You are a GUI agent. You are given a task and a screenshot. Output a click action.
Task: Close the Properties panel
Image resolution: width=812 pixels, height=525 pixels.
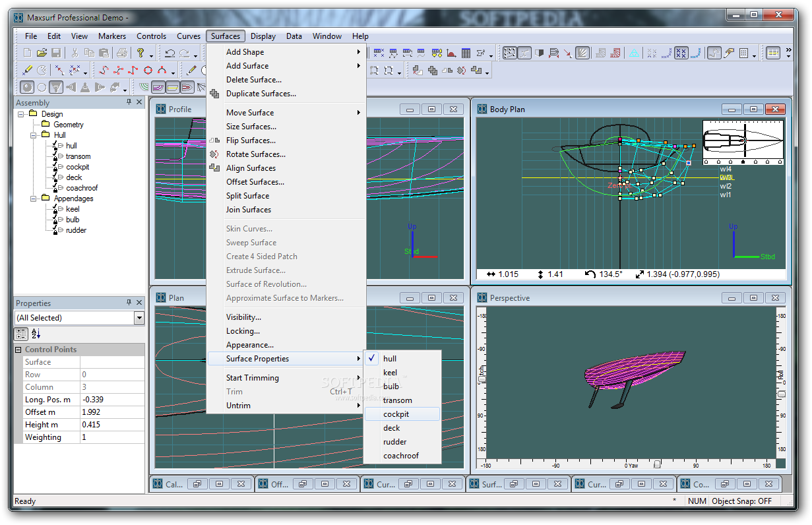[139, 303]
